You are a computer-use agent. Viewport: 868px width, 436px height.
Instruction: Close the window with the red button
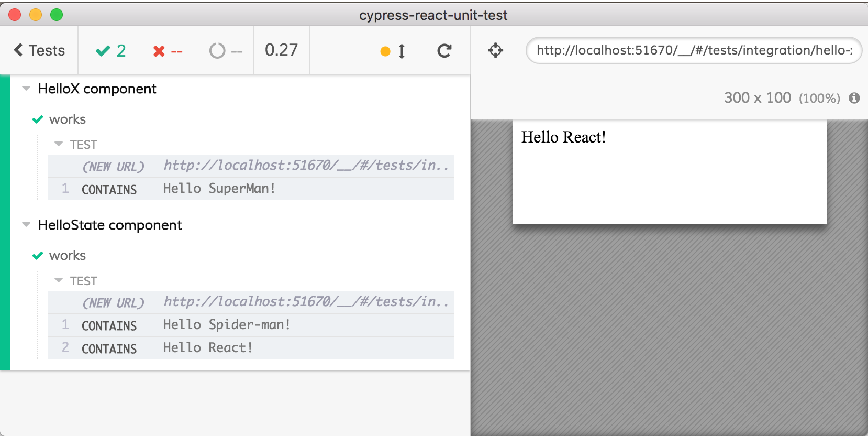tap(15, 15)
